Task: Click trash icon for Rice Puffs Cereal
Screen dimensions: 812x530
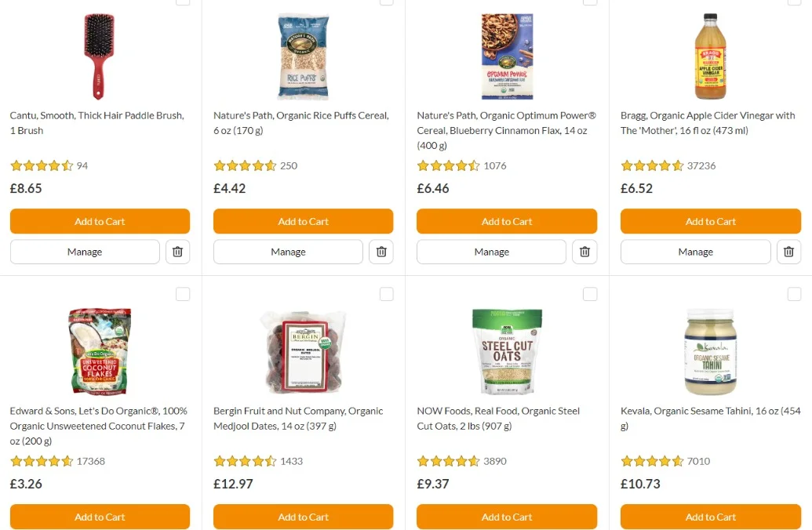Action: coord(381,252)
